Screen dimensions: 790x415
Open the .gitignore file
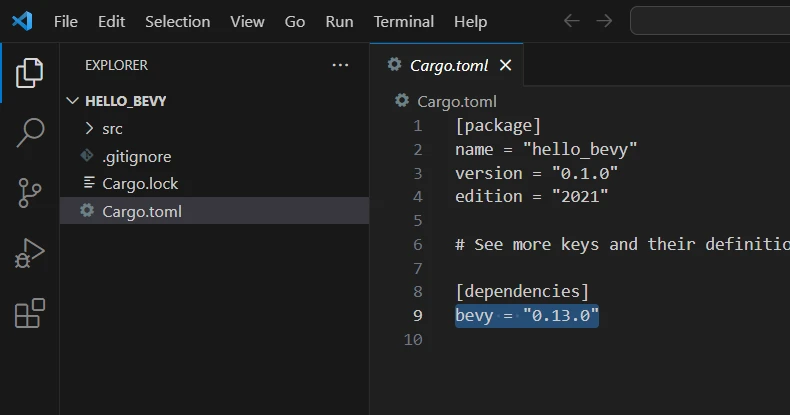136,156
